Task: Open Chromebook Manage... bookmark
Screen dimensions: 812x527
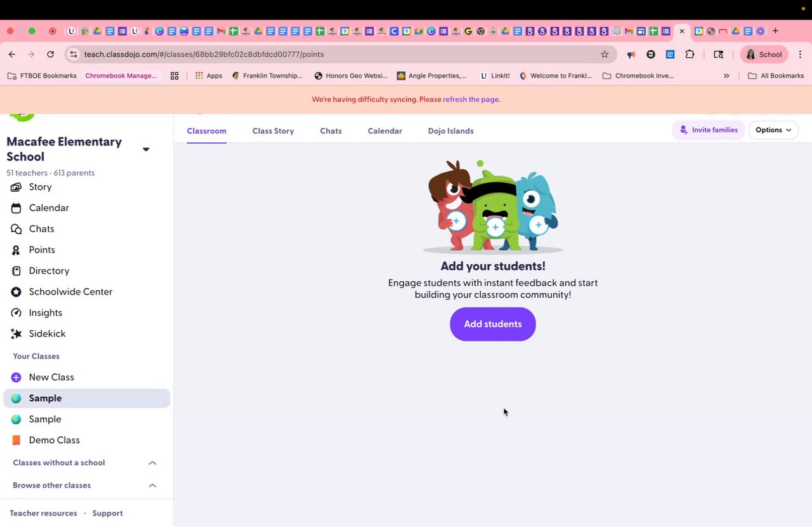Action: 121,76
